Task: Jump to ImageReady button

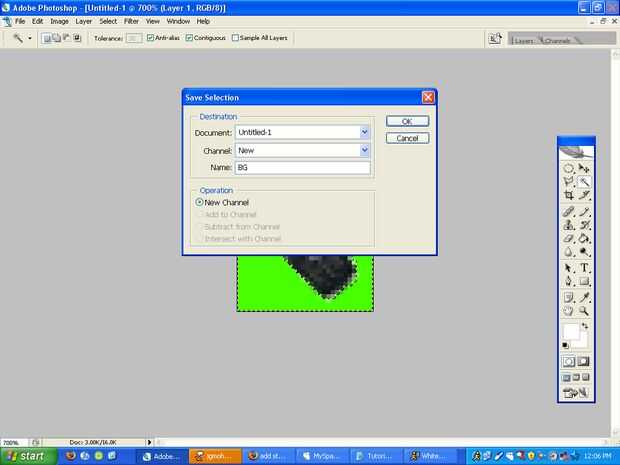Action: click(x=576, y=393)
